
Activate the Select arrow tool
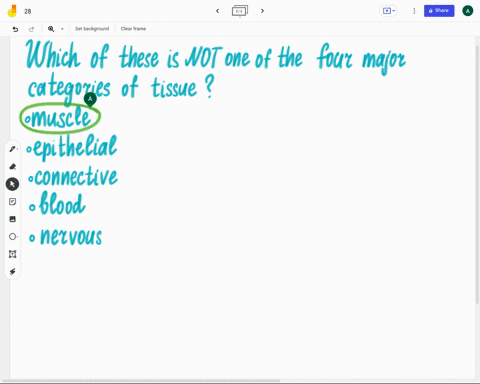point(12,184)
